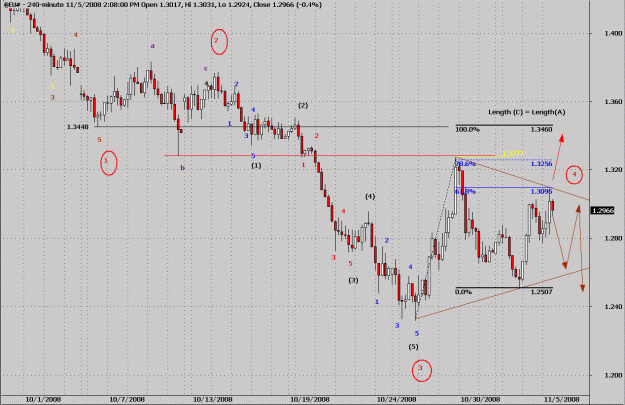Click the 10/1/2008 date label
This screenshot has height=405, width=625.
click(43, 399)
